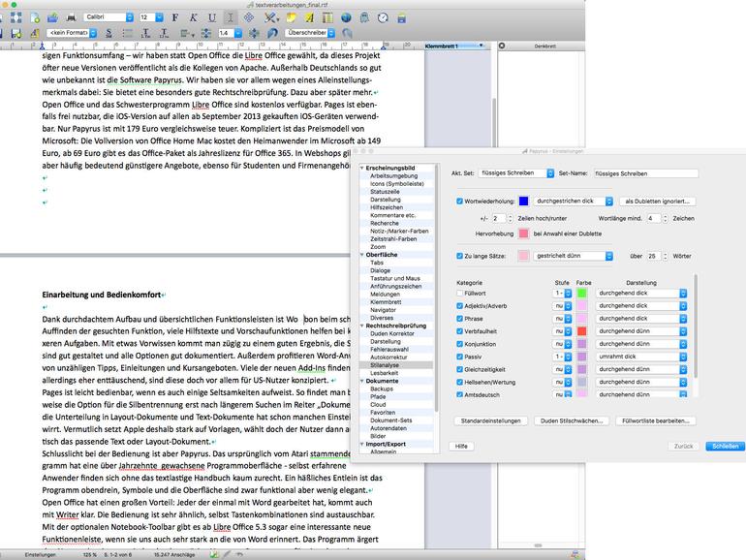This screenshot has height=560, width=746.
Task: Click the italic K formatting icon
Action: 195,17
